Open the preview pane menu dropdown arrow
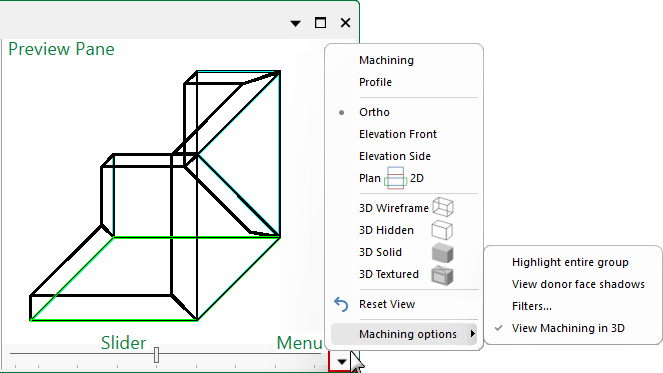The image size is (663, 373). [341, 362]
